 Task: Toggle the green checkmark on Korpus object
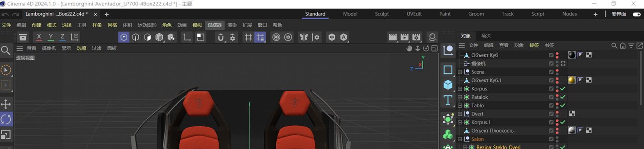[x=563, y=89]
